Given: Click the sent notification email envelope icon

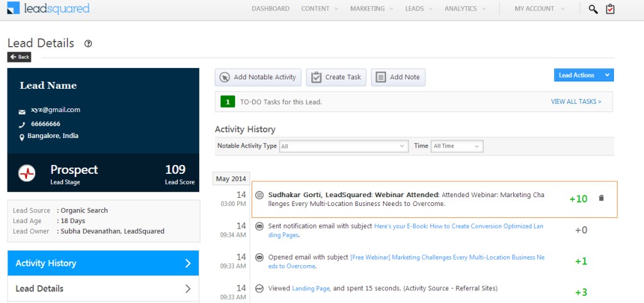Looking at the screenshot, I should coord(259,226).
